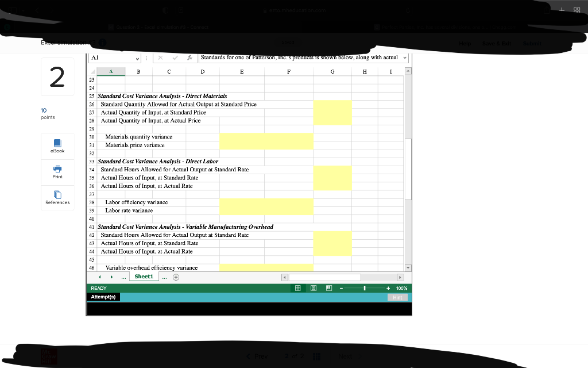Open the Name Box dropdown arrow
The height and width of the screenshot is (368, 588).
[137, 58]
